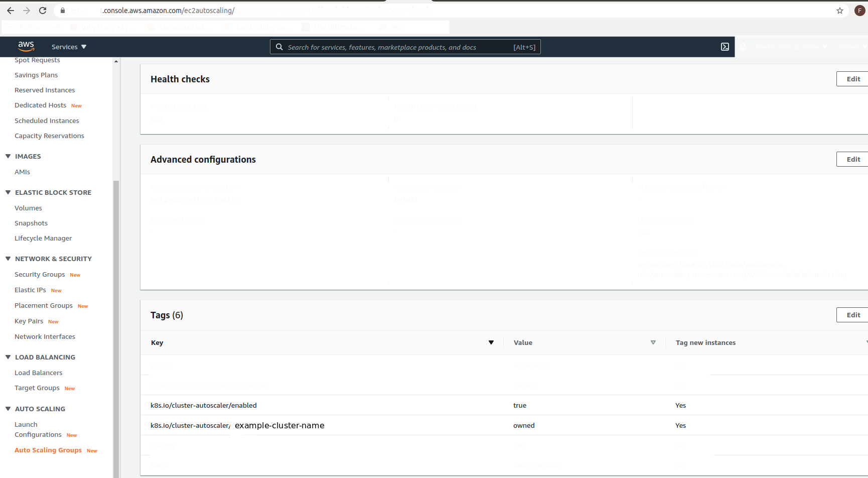Image resolution: width=868 pixels, height=478 pixels.
Task: Select the 'owned' tag value beside example-cluster-name
Action: pos(524,425)
